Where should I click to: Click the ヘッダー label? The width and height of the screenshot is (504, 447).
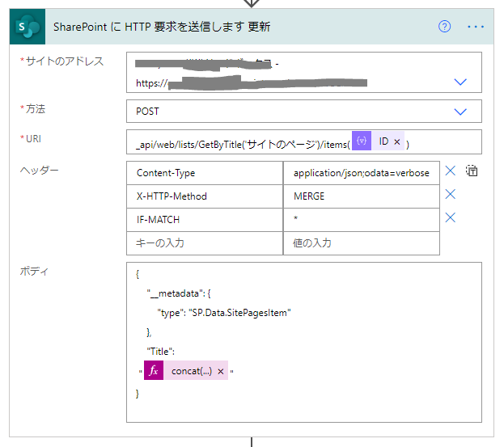[x=39, y=170]
